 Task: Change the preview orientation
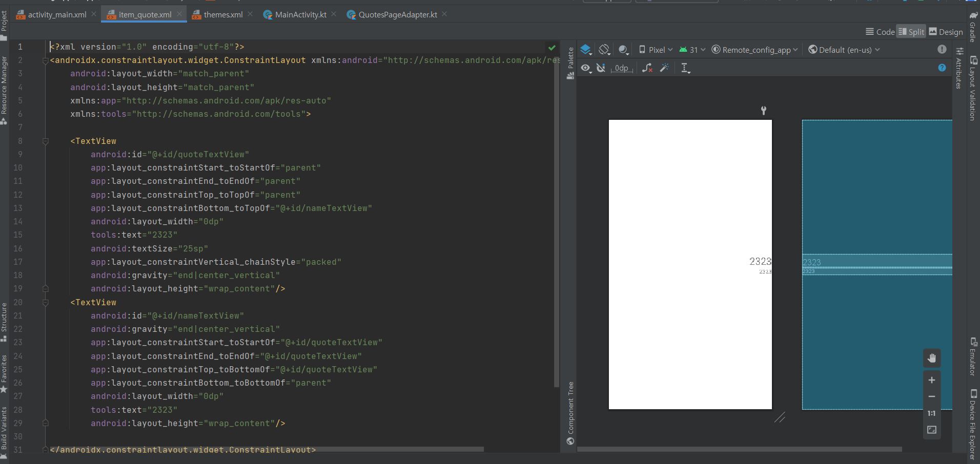[604, 50]
